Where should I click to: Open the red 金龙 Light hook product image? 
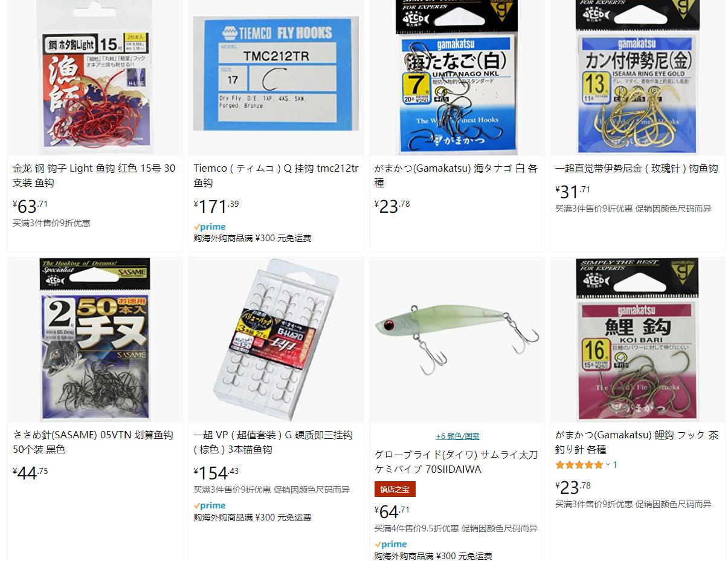click(x=95, y=77)
